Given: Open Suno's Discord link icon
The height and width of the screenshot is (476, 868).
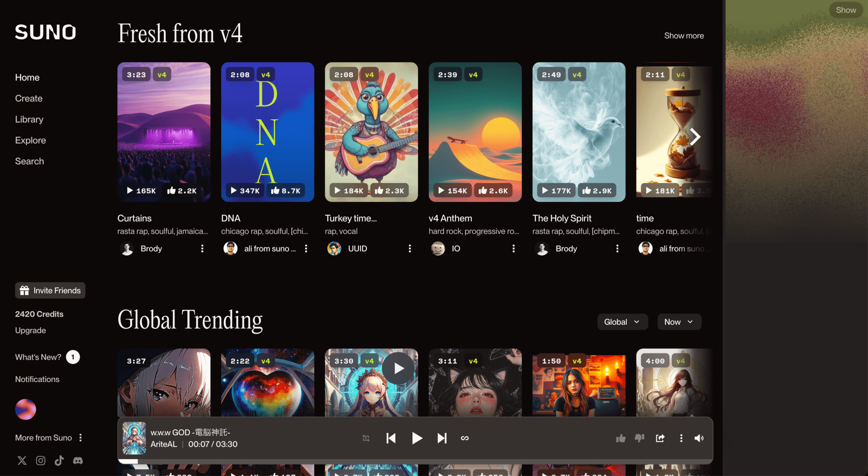Looking at the screenshot, I should tap(78, 461).
